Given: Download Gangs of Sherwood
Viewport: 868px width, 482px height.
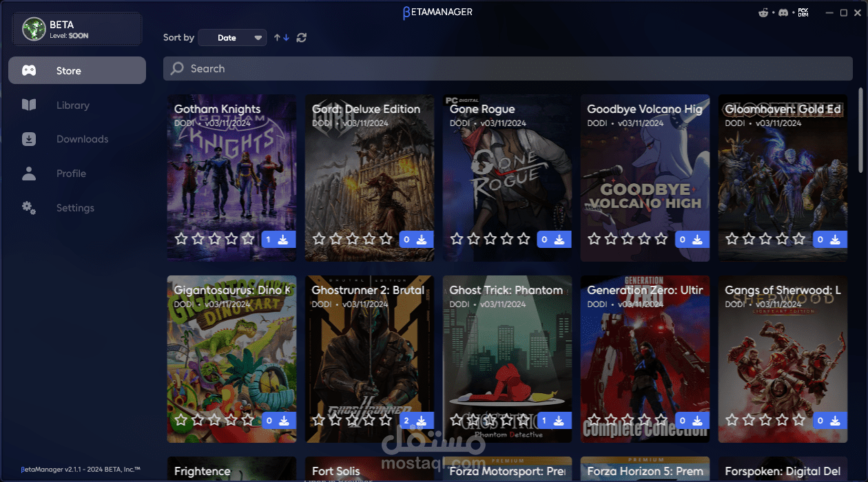Looking at the screenshot, I should click(830, 421).
